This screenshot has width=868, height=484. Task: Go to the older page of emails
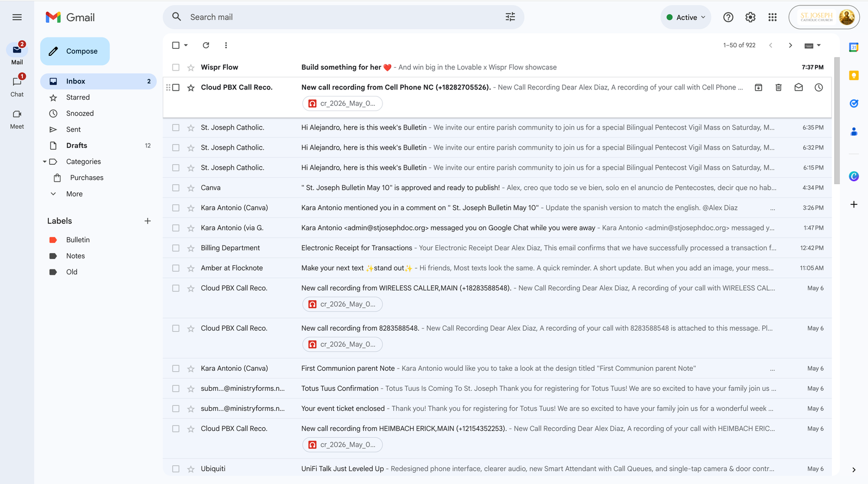[790, 46]
